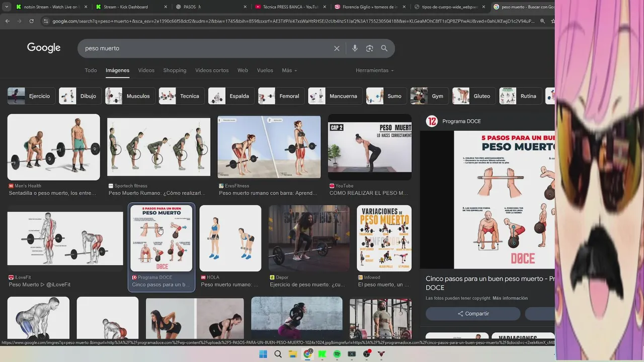Expand the Herramientas dropdown
644x362 pixels.
[x=374, y=70]
